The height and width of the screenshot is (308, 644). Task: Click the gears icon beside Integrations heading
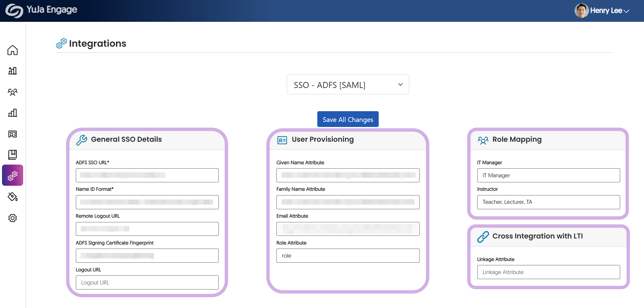(61, 43)
